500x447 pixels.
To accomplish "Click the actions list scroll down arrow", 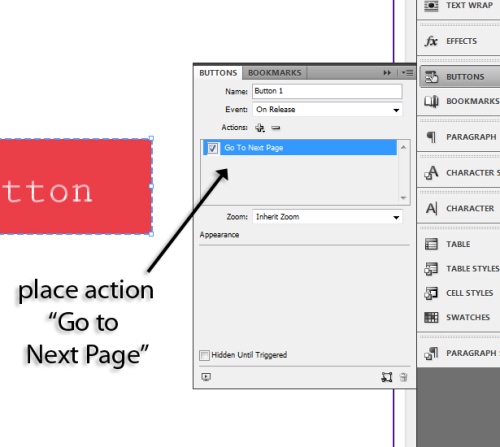I will pyautogui.click(x=403, y=198).
